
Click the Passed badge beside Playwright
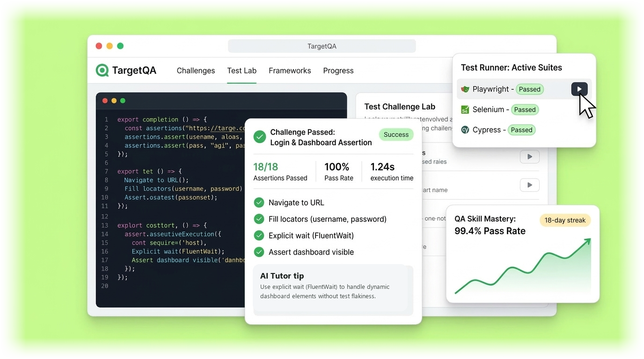pos(529,89)
